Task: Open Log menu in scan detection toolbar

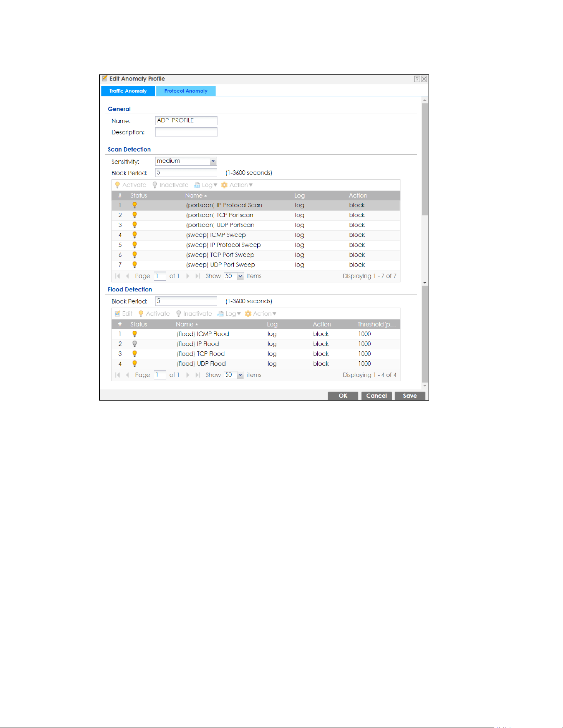Action: [x=206, y=185]
